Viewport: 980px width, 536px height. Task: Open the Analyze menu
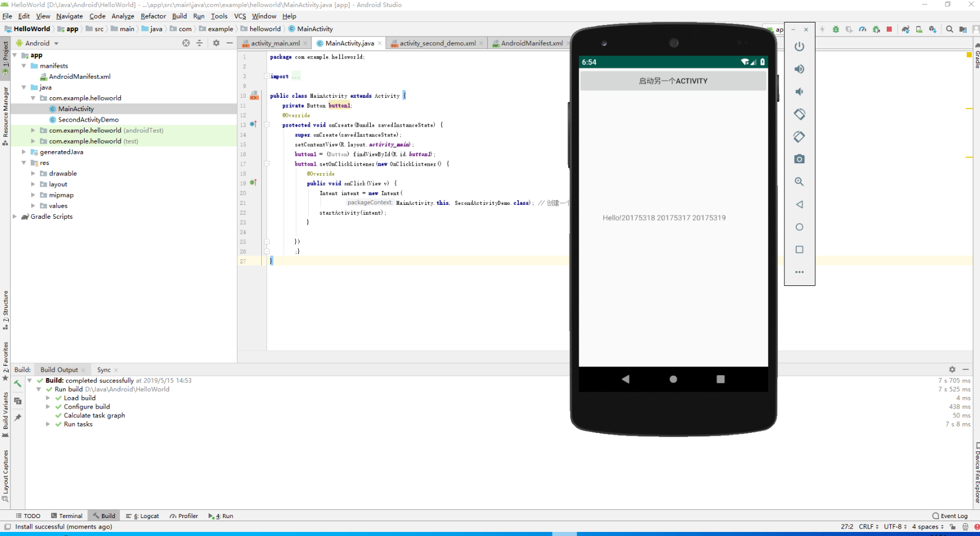pos(123,16)
